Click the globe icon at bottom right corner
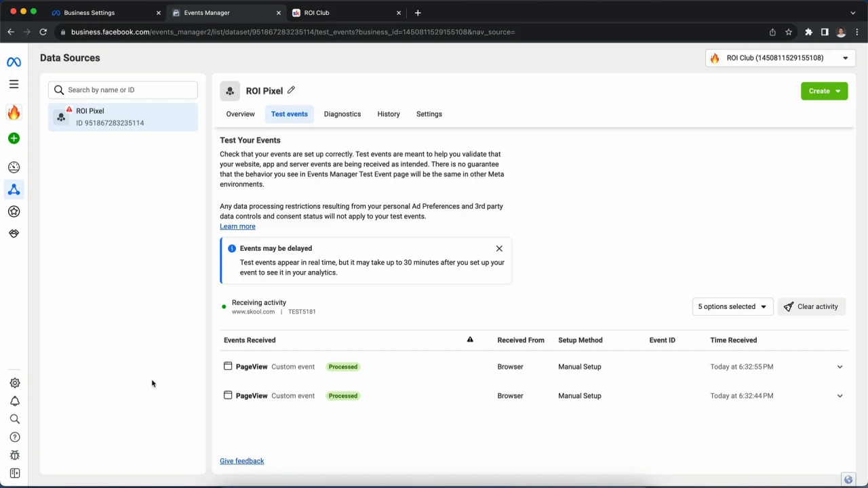This screenshot has height=488, width=868. [848, 479]
